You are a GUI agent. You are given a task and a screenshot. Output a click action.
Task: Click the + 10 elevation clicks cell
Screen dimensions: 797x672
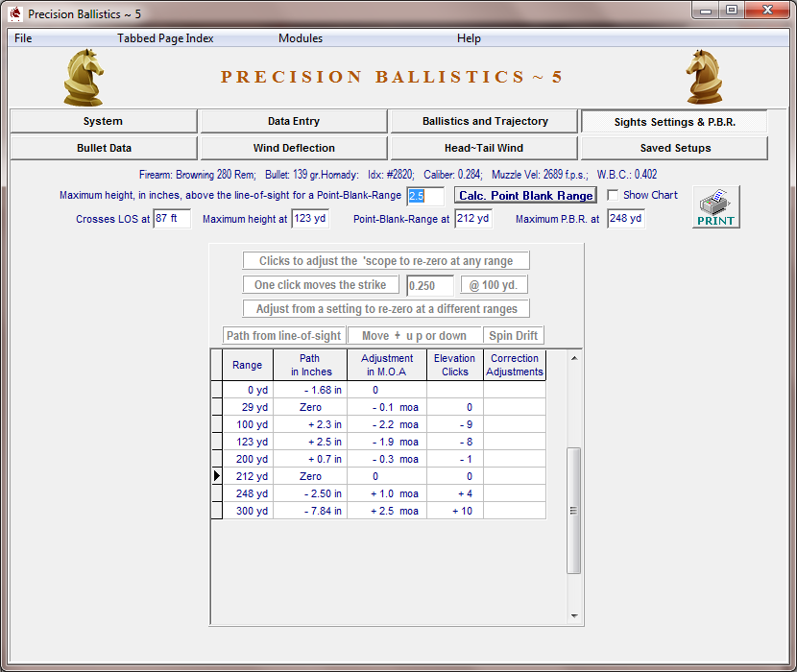455,511
